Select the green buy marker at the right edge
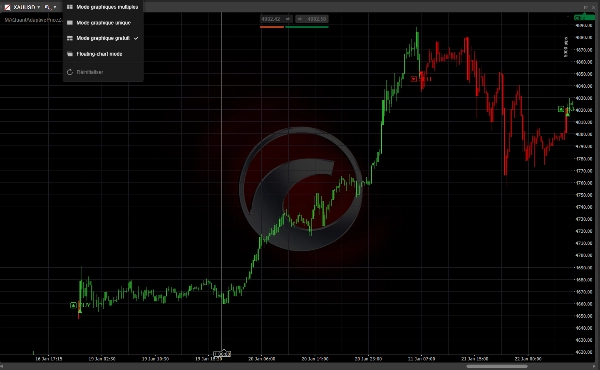The width and height of the screenshot is (600, 370). [561, 109]
